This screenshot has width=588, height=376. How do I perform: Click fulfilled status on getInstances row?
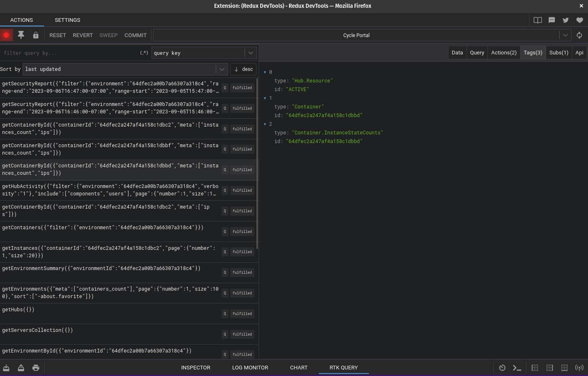(242, 252)
